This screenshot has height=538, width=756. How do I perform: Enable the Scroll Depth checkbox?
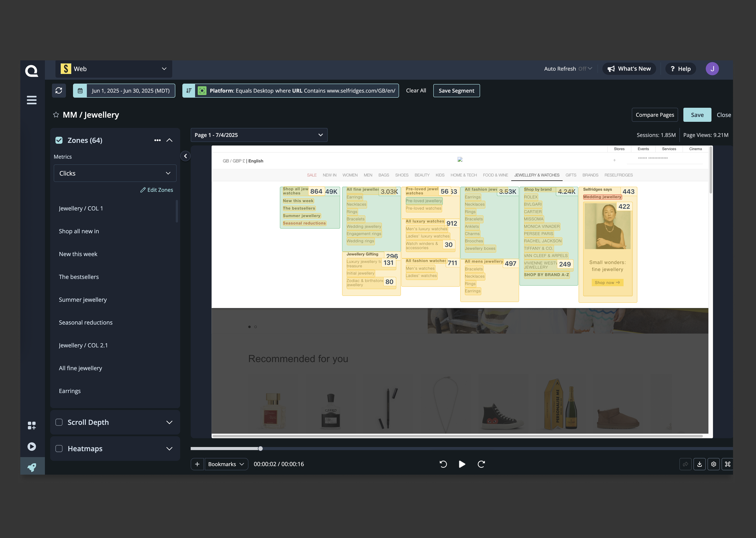click(x=59, y=422)
